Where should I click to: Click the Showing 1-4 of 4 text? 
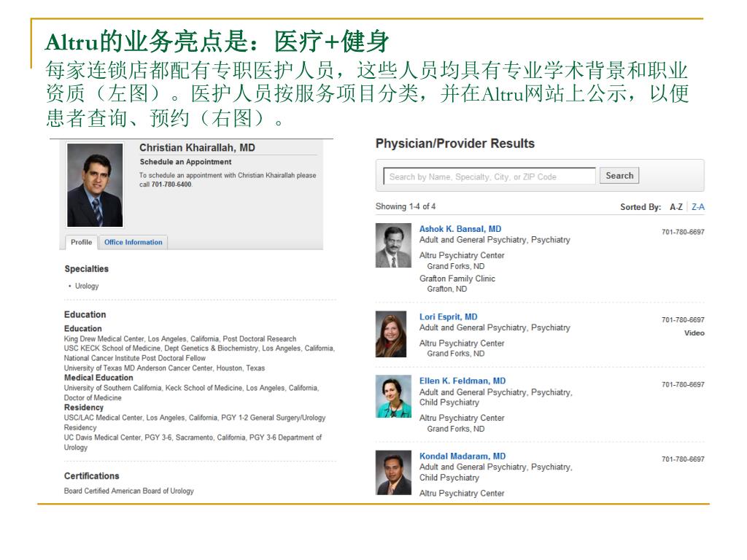click(406, 206)
